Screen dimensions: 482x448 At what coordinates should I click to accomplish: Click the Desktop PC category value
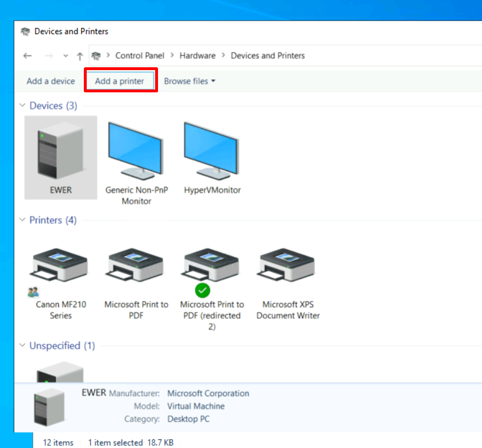coord(188,419)
